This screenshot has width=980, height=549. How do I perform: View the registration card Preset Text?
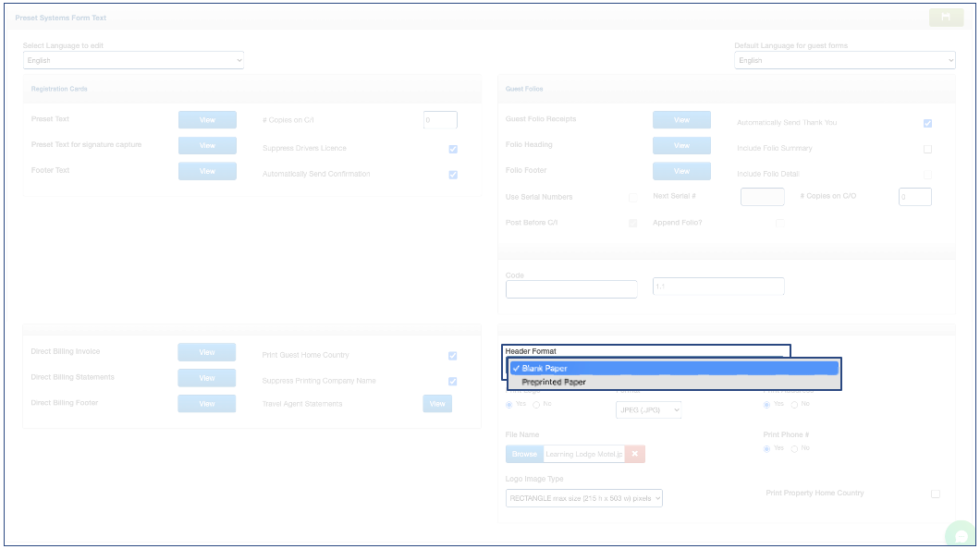[x=207, y=120]
